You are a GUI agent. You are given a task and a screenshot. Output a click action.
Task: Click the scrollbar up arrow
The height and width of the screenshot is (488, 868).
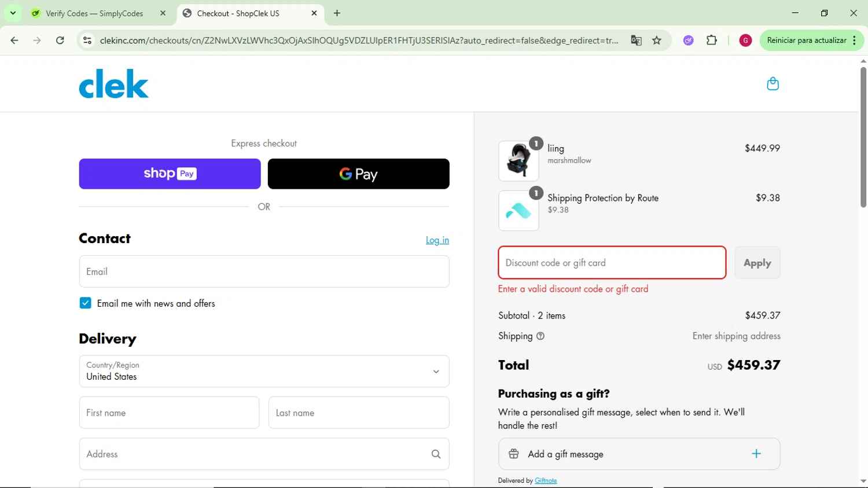863,61
